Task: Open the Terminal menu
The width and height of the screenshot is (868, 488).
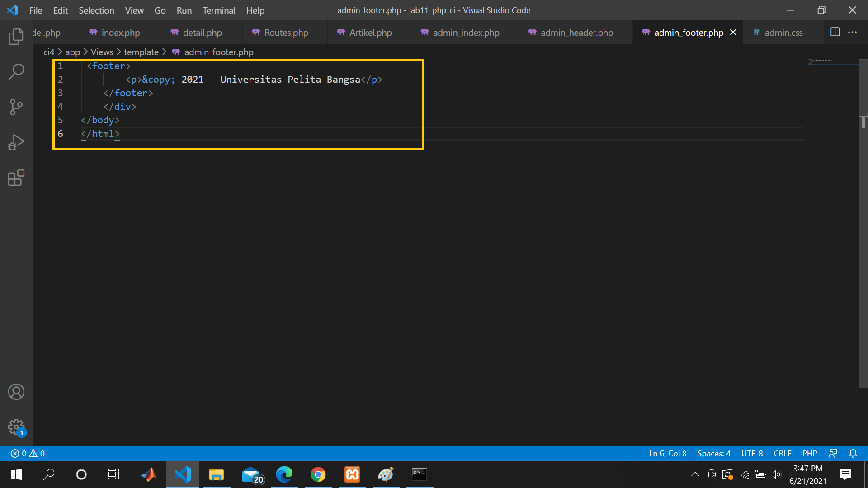Action: coord(219,10)
